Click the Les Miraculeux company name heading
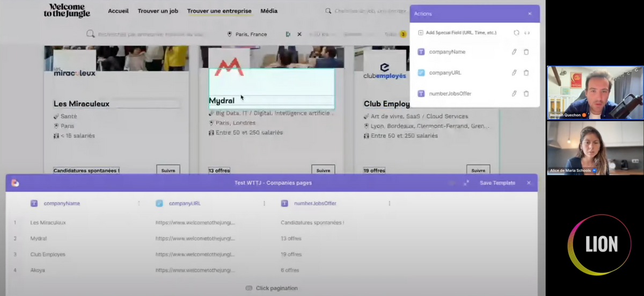The width and height of the screenshot is (644, 296). point(82,104)
